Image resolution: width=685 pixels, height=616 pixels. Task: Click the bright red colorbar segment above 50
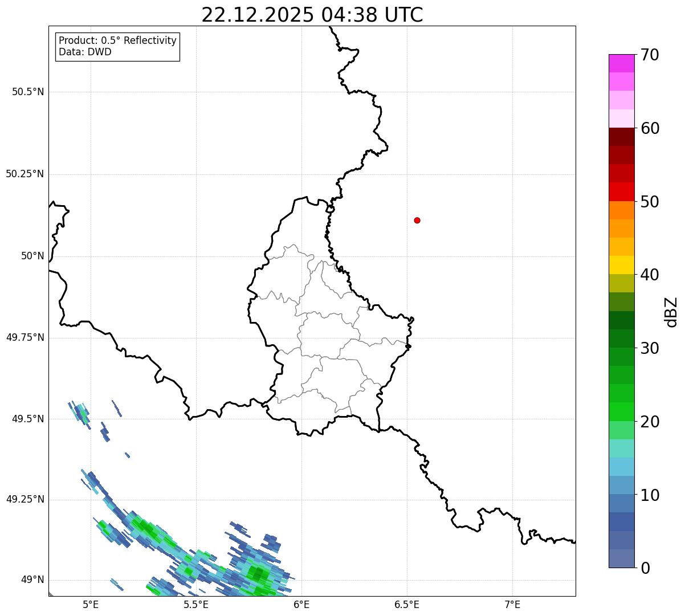[621, 192]
